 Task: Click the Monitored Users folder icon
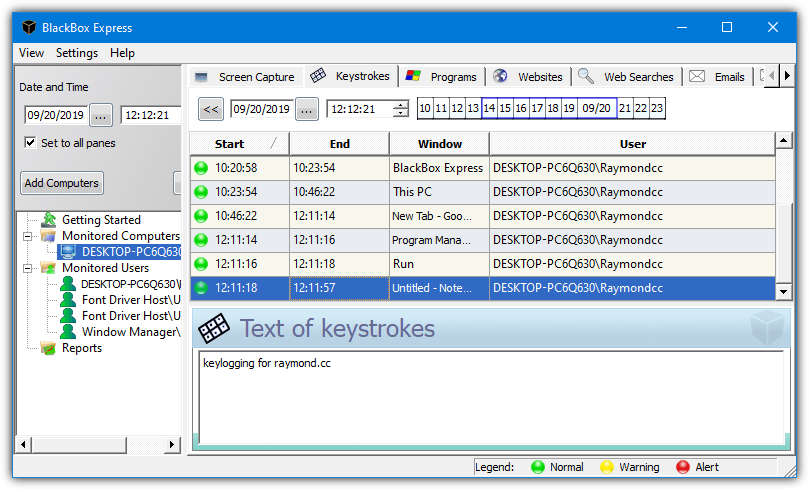tap(48, 268)
